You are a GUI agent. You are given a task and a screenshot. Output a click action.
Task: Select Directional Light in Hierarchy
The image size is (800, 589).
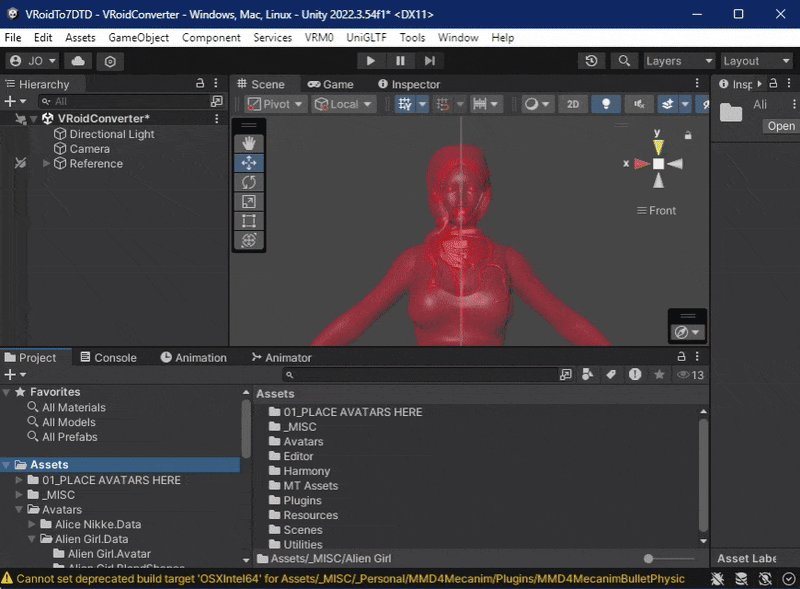pyautogui.click(x=111, y=134)
